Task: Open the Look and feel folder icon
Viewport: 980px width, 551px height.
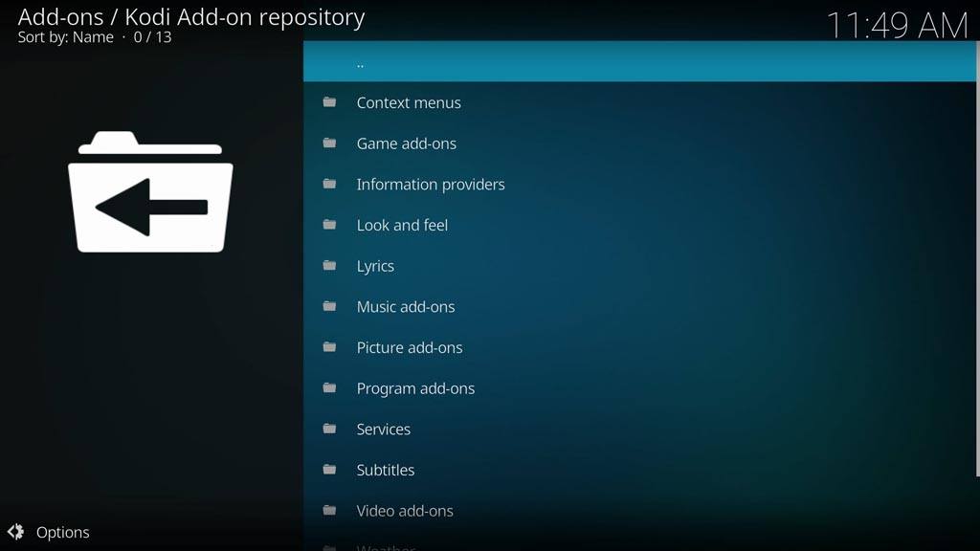Action: (x=329, y=224)
